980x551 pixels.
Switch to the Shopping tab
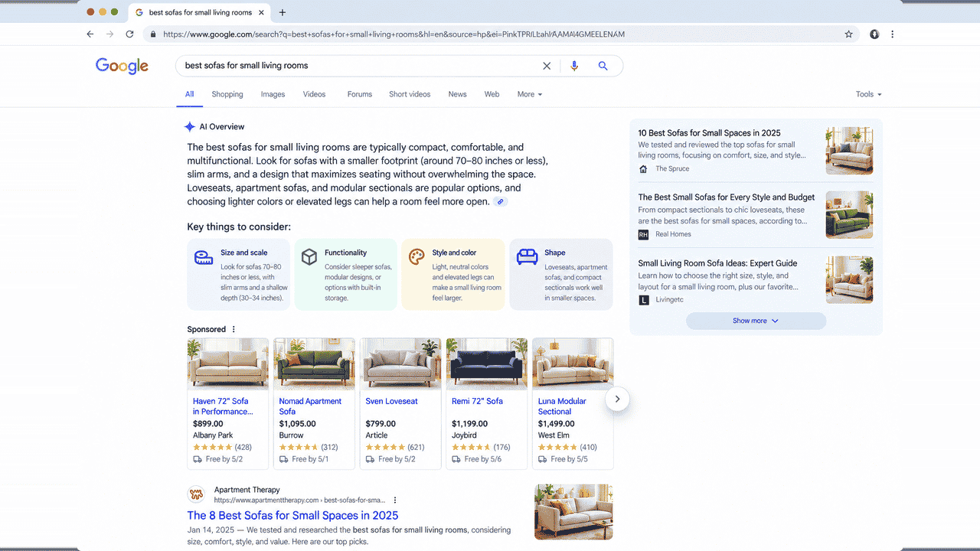[227, 94]
